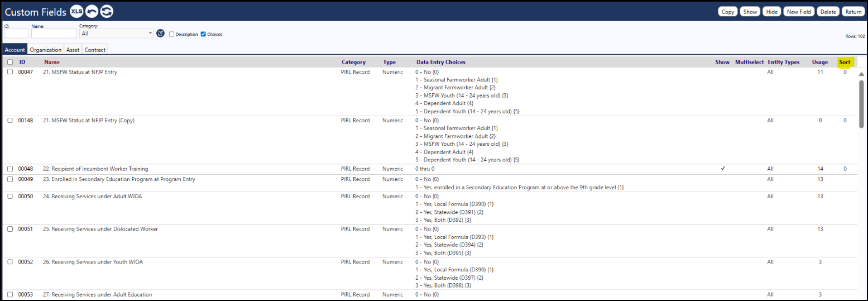
Task: Click the highlighted Sort column header
Action: [x=845, y=62]
